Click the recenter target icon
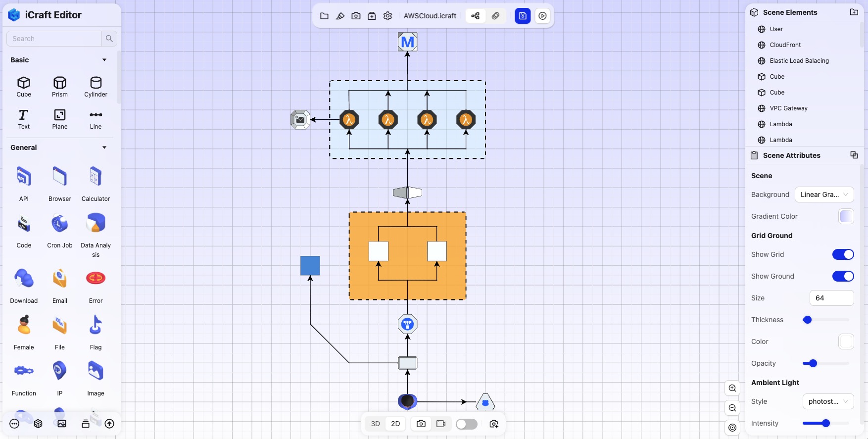Image resolution: width=868 pixels, height=439 pixels. [x=732, y=428]
